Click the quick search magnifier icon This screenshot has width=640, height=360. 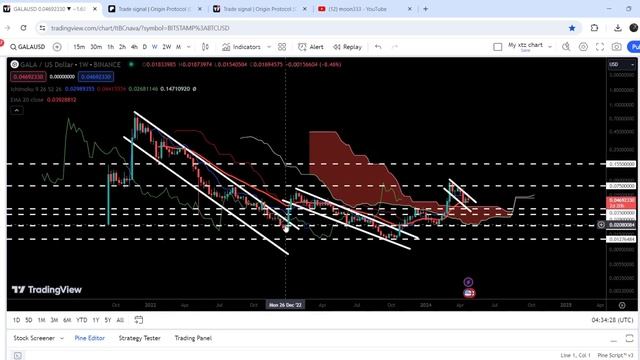566,47
